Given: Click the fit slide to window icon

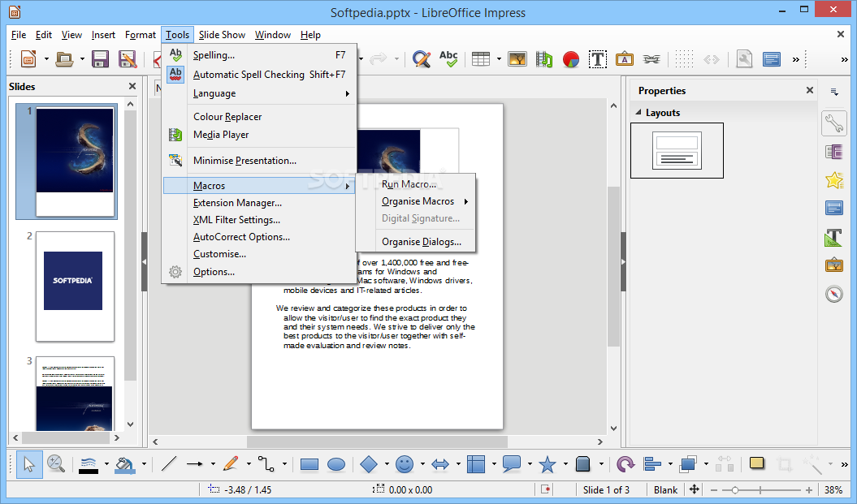Looking at the screenshot, I should coord(694,489).
